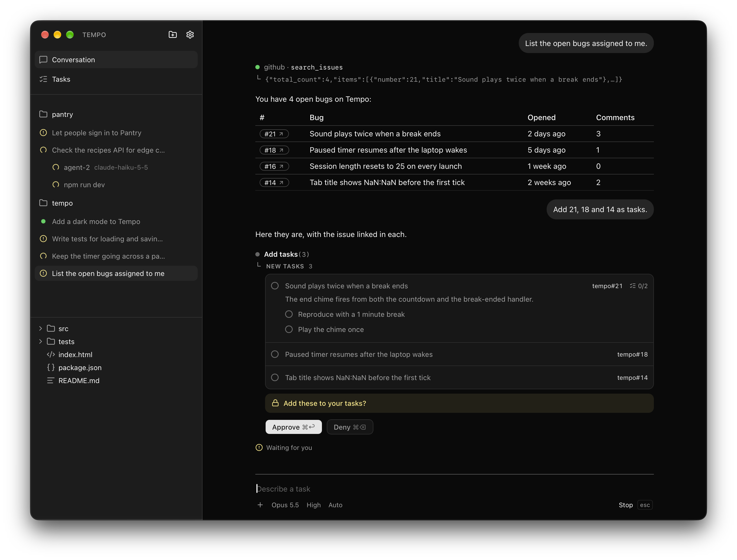
Task: Open issue #18 link badge
Action: tap(274, 150)
